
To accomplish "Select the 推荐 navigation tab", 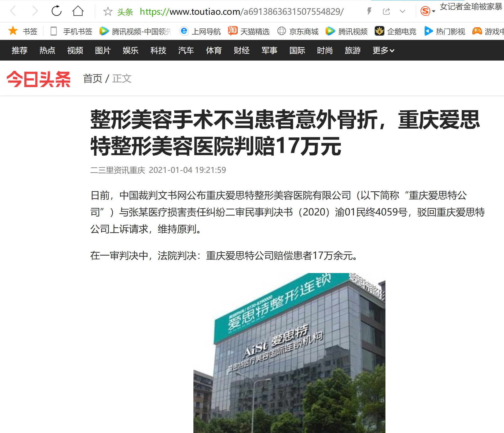I will click(x=20, y=50).
